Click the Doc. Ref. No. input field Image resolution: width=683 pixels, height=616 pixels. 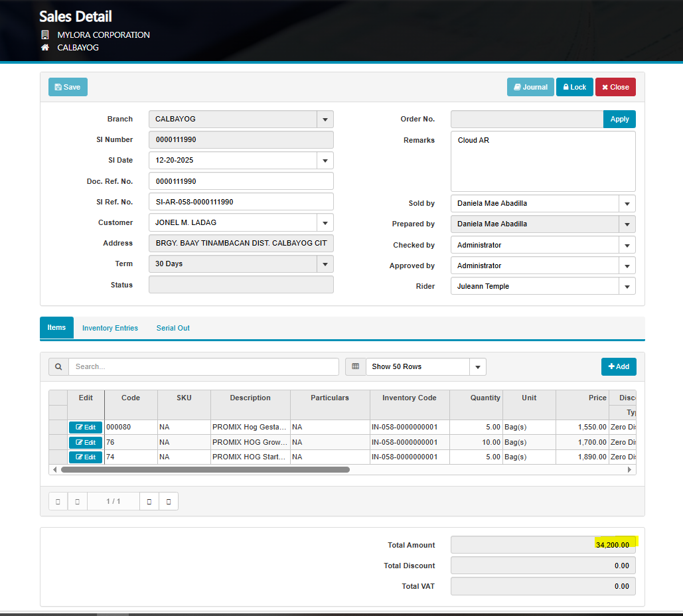click(241, 181)
